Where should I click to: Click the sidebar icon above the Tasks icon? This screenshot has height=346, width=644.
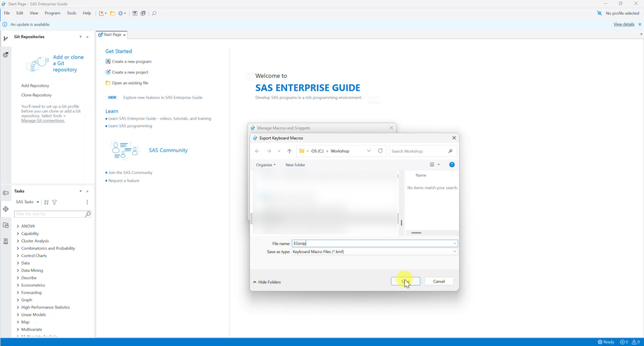pos(6,193)
